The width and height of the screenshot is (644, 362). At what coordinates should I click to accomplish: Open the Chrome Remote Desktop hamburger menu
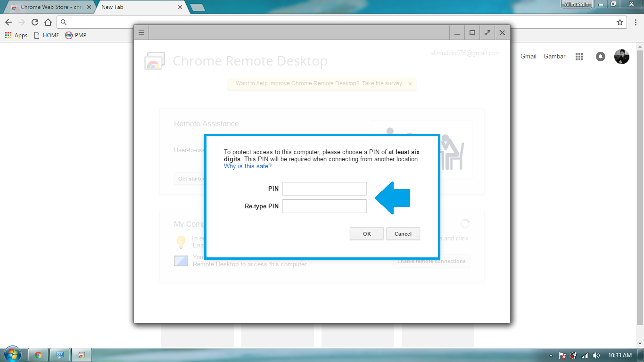[141, 33]
